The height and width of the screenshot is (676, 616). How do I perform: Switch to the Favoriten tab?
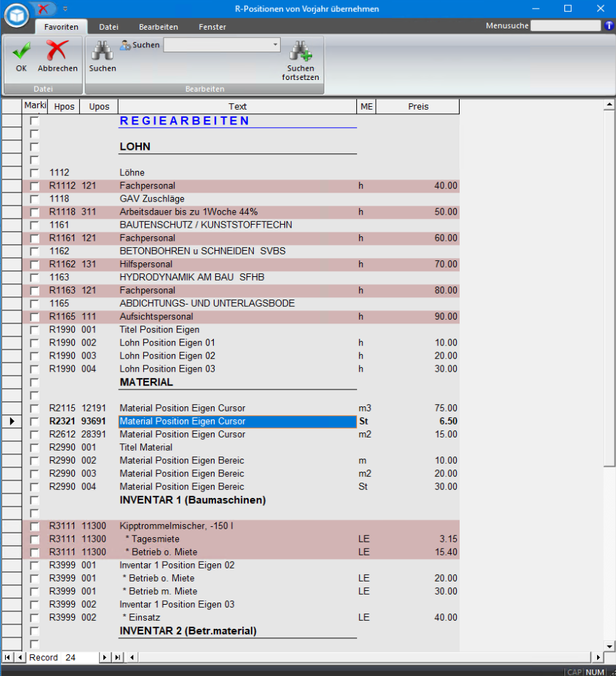pyautogui.click(x=61, y=27)
